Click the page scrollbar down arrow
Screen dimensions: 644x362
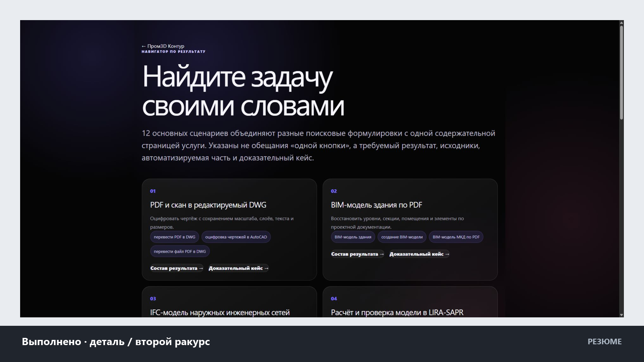[621, 315]
